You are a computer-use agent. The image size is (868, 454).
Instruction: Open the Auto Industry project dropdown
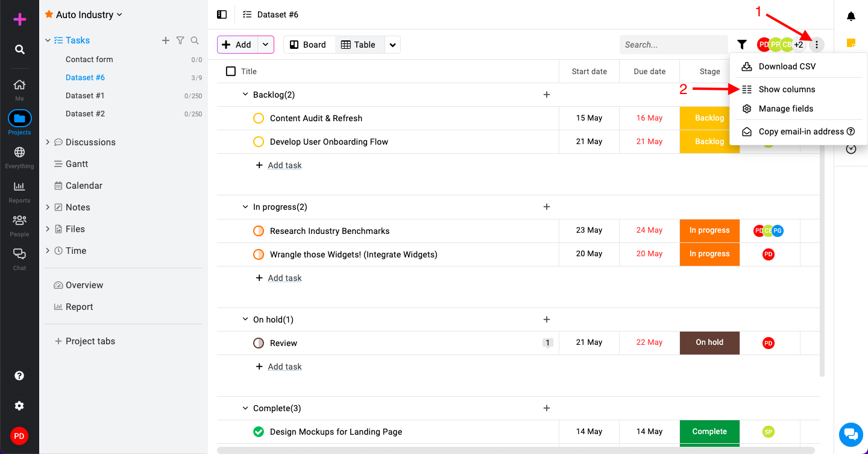[x=119, y=14]
